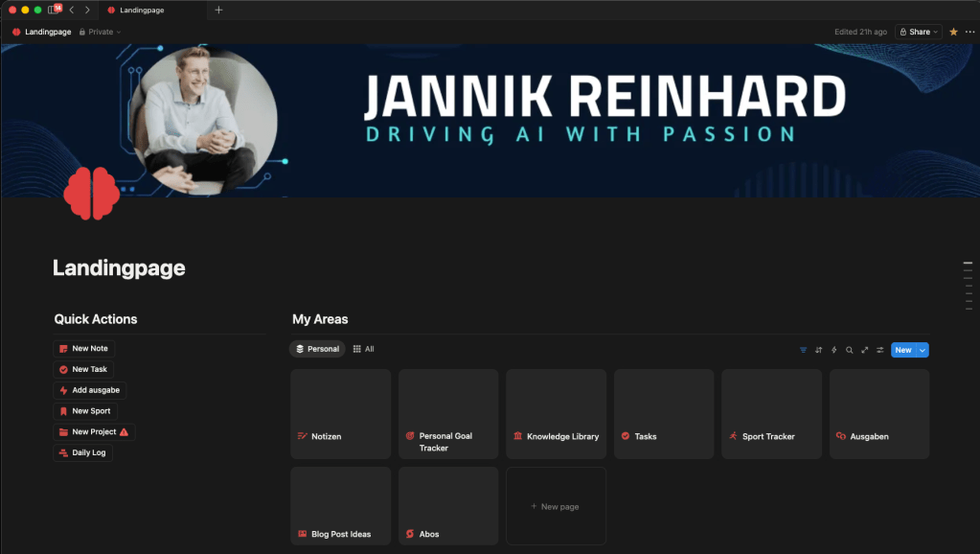The image size is (980, 554).
Task: Click the red brain page icon
Action: tap(91, 193)
